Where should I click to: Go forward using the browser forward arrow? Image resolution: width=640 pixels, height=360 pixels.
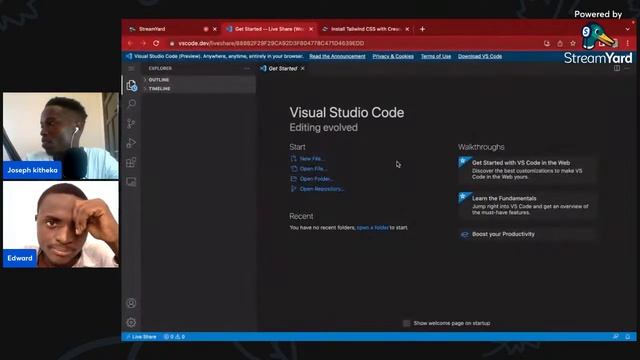tap(143, 43)
